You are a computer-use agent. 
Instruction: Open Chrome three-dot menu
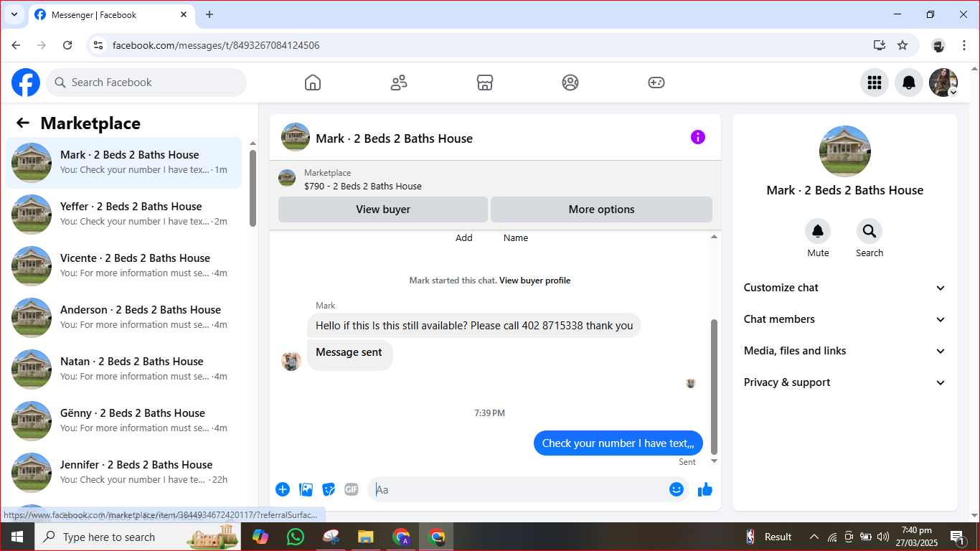964,45
